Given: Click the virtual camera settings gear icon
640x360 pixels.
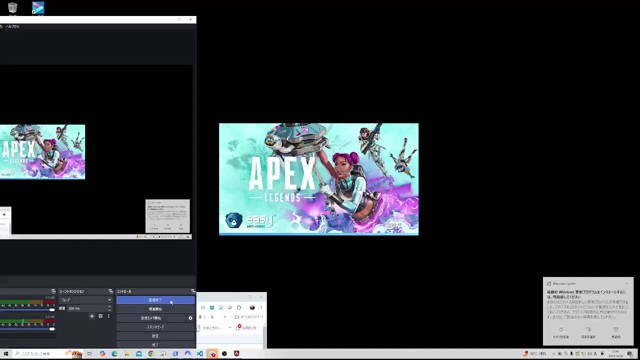Looking at the screenshot, I should coord(190,318).
